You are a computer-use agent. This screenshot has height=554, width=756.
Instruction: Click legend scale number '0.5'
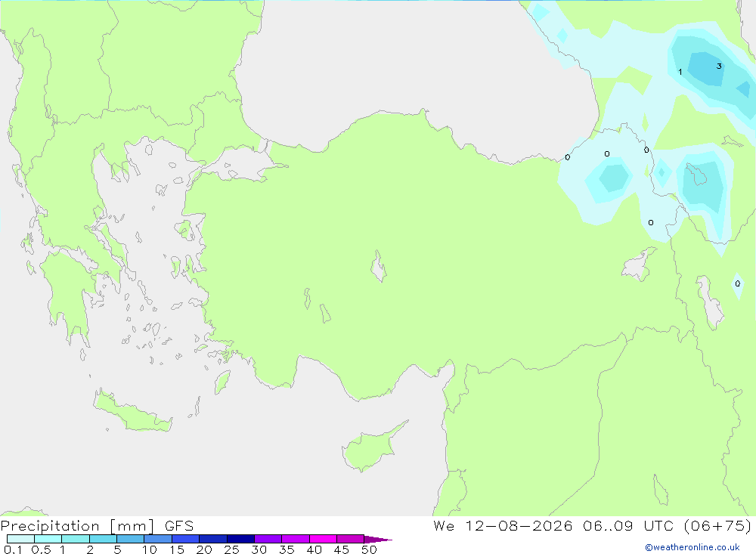[41, 549]
